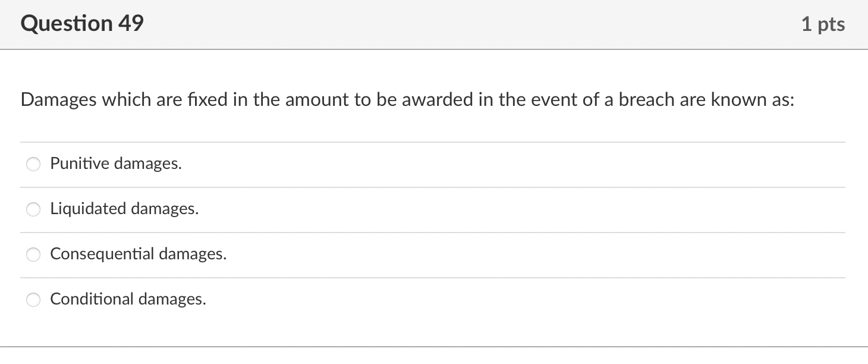The width and height of the screenshot is (868, 364).
Task: Click the 1 pts label
Action: (824, 24)
